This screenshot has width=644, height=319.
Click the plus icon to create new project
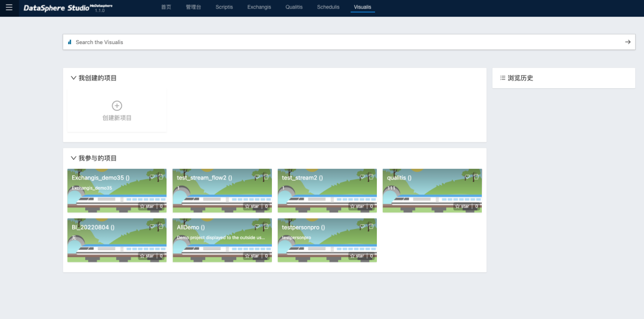(117, 106)
